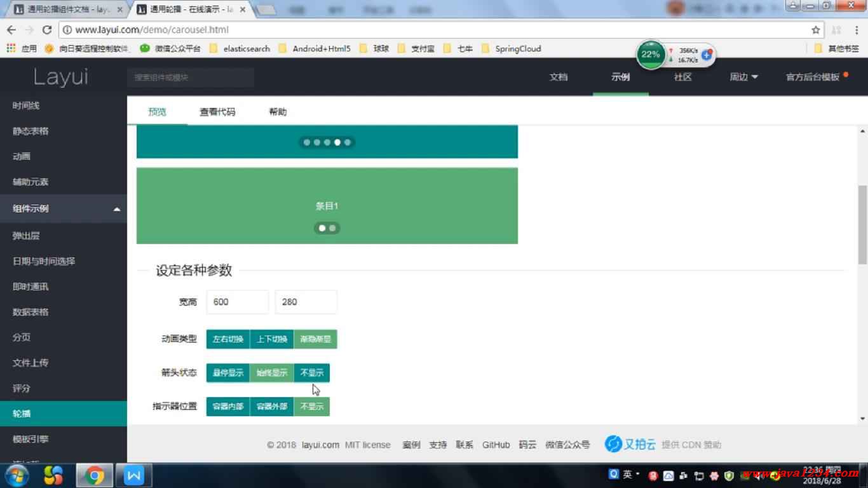Open 官方后台模板 link
The height and width of the screenshot is (488, 868).
pos(813,77)
